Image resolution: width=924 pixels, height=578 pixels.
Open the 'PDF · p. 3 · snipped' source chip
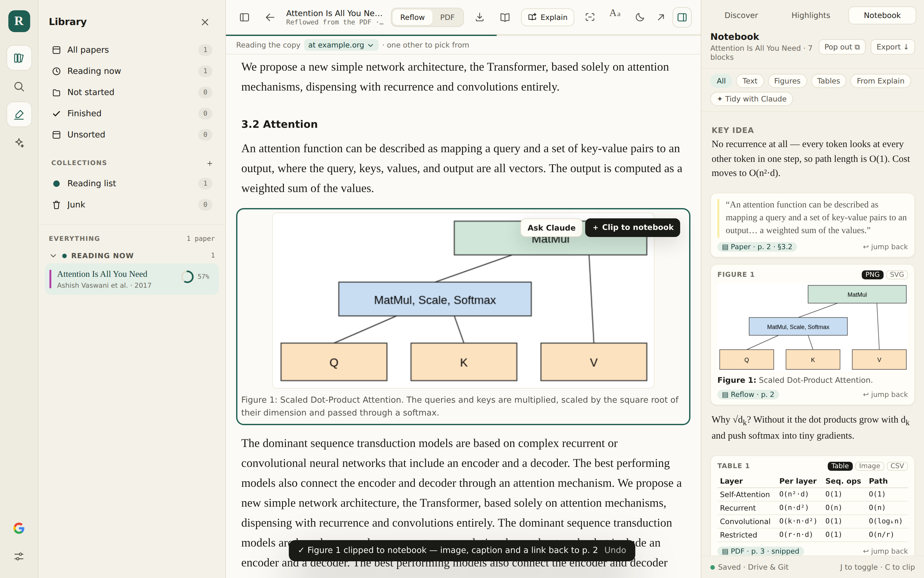760,551
